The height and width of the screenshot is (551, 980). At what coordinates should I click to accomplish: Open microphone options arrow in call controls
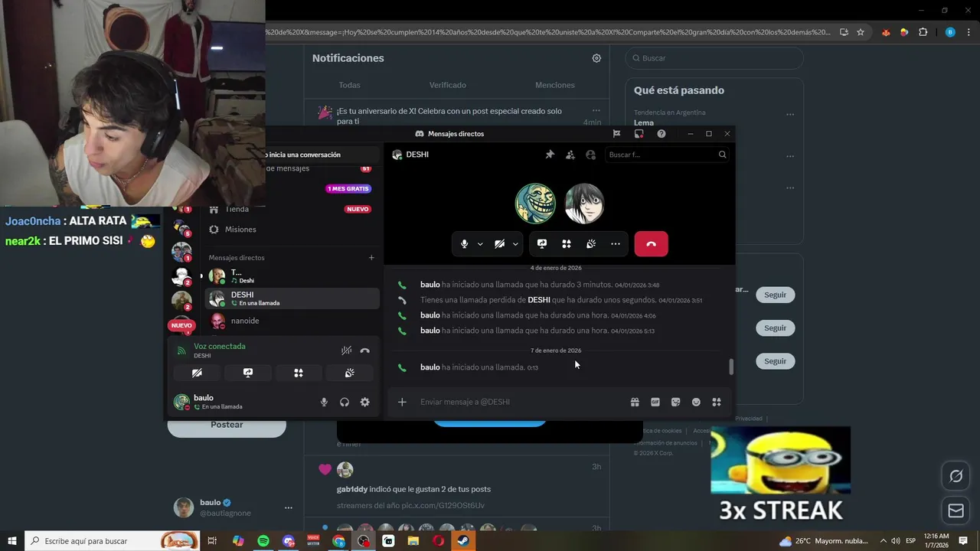pyautogui.click(x=480, y=244)
